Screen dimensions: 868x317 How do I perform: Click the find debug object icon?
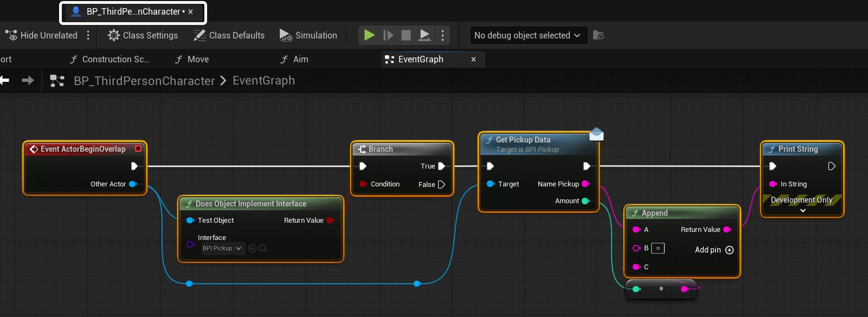(x=599, y=35)
